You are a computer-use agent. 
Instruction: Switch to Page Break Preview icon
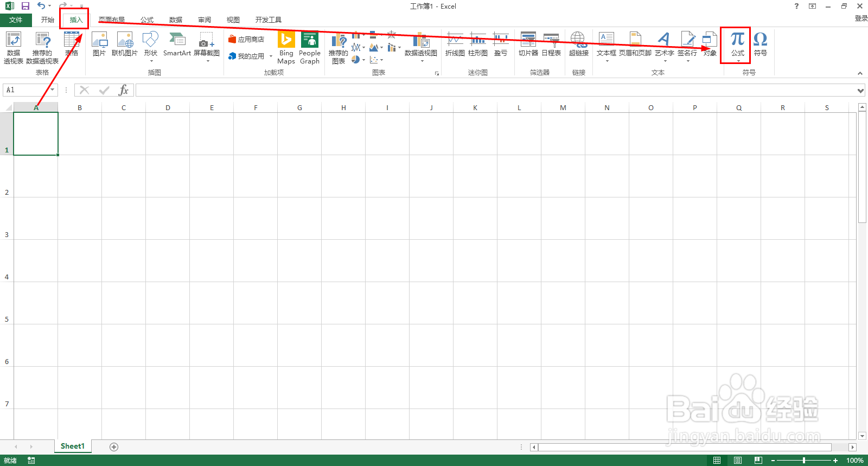758,461
